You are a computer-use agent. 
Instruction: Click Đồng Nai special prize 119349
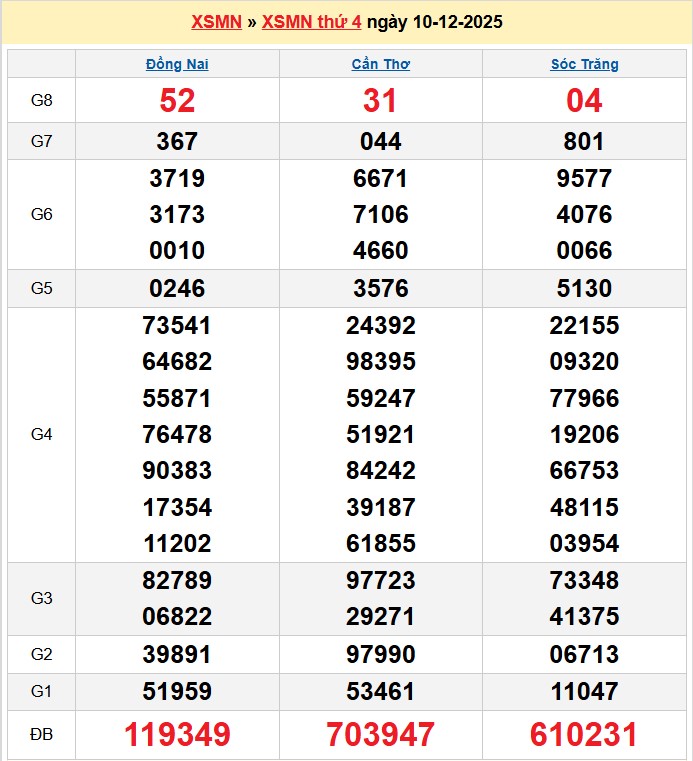coord(177,735)
